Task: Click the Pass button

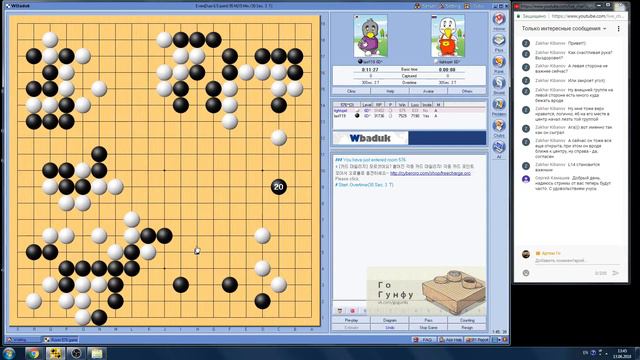Action: pos(428,320)
